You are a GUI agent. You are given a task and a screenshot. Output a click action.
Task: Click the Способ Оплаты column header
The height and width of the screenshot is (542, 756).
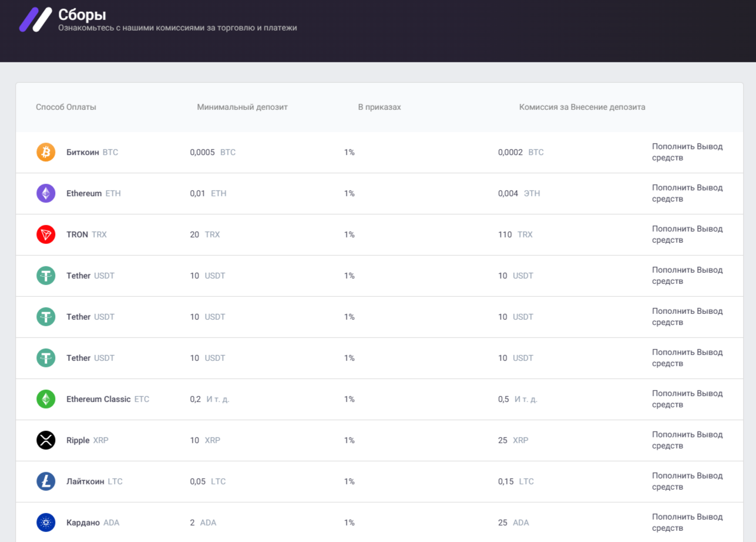[x=66, y=107]
